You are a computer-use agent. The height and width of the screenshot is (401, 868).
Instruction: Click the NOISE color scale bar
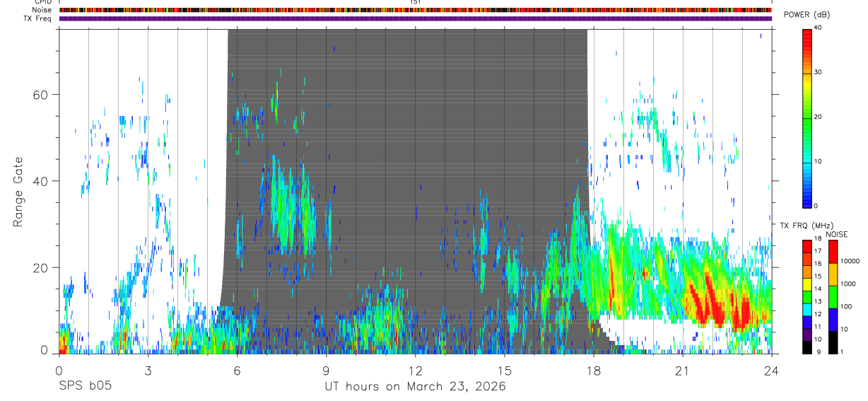(832, 297)
